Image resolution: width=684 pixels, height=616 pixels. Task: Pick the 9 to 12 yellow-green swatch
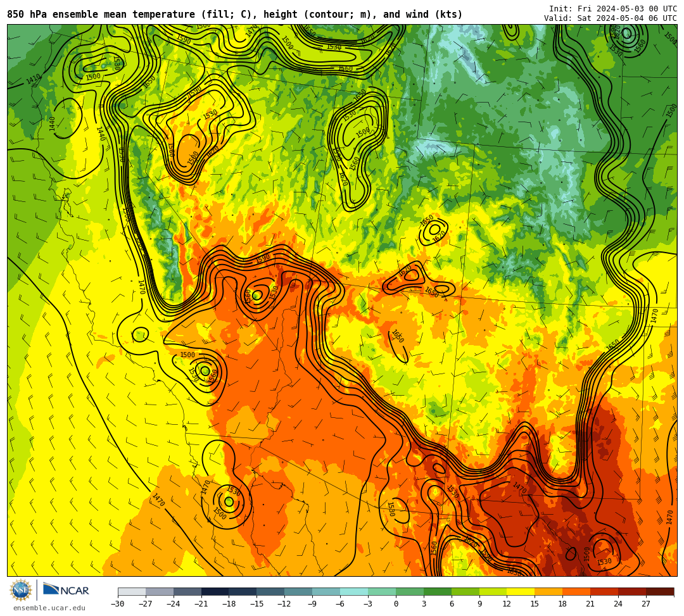pyautogui.click(x=493, y=591)
